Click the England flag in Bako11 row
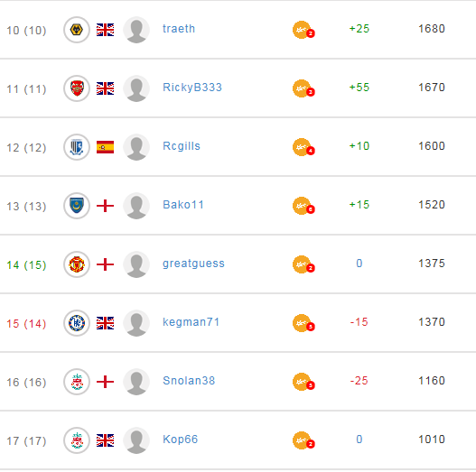Image resolution: width=476 pixels, height=472 pixels. click(x=105, y=206)
